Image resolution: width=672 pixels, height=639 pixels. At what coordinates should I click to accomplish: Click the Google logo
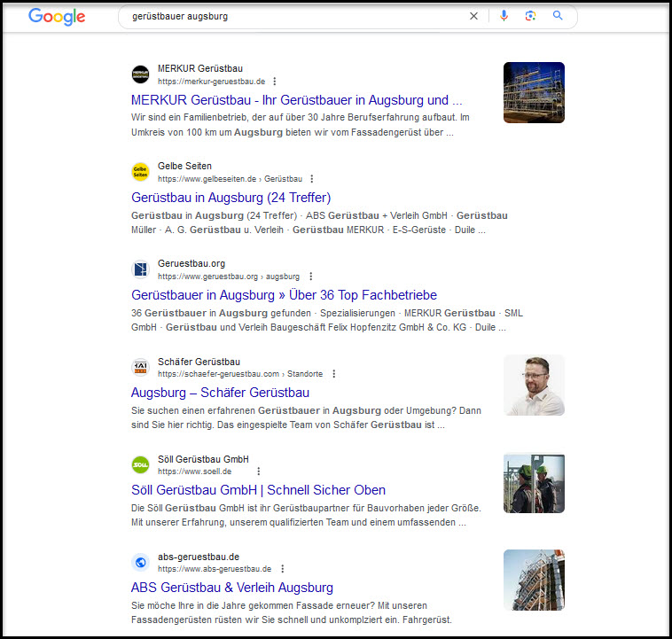click(x=57, y=17)
